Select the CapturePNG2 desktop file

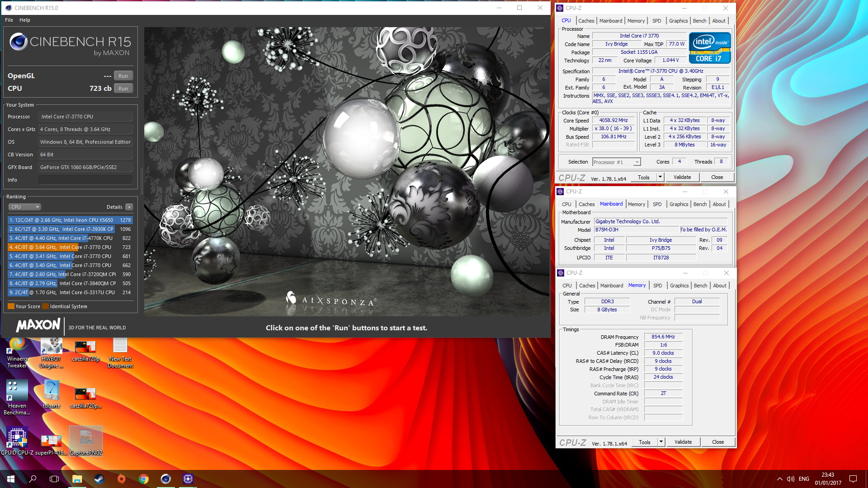[x=86, y=441]
